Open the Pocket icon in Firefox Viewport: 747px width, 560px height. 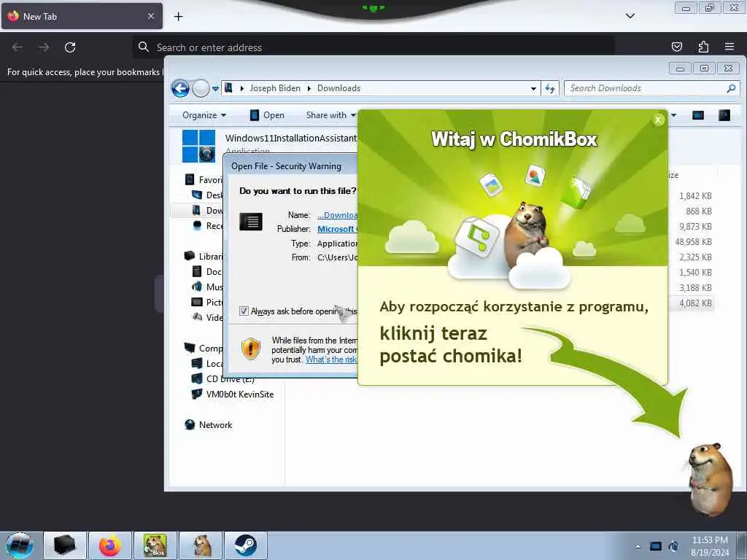[x=676, y=47]
